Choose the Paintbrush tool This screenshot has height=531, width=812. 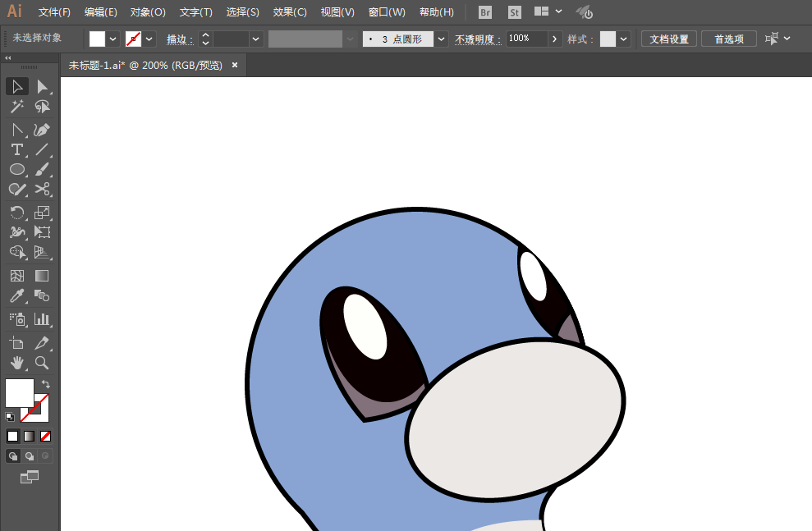tap(42, 169)
